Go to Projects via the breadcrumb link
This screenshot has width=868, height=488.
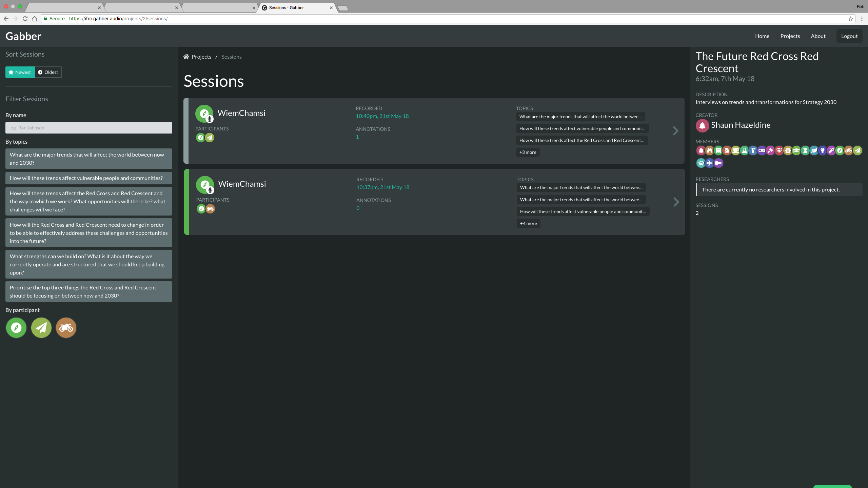point(201,57)
